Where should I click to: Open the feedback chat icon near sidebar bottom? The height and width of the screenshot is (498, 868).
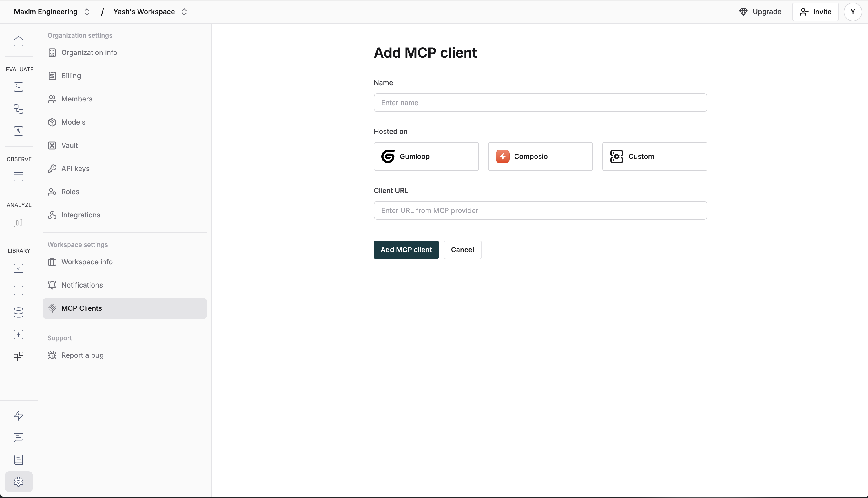click(18, 437)
